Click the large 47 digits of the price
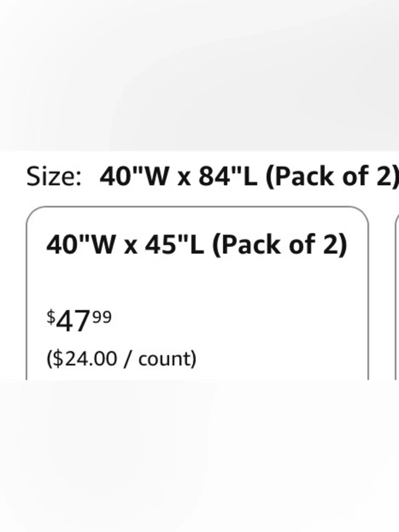Screen dimensions: 399x532 pyautogui.click(x=73, y=322)
